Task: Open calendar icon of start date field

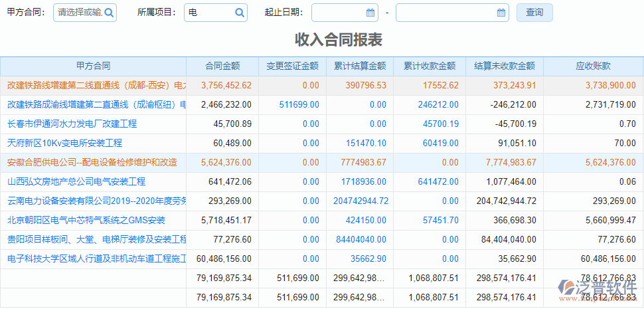Action: [370, 13]
